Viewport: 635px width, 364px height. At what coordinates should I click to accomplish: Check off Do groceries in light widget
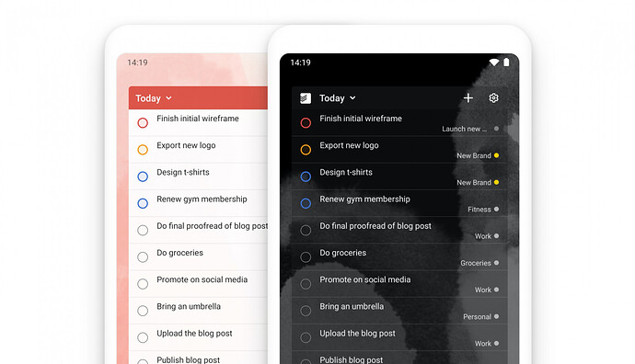(x=143, y=256)
